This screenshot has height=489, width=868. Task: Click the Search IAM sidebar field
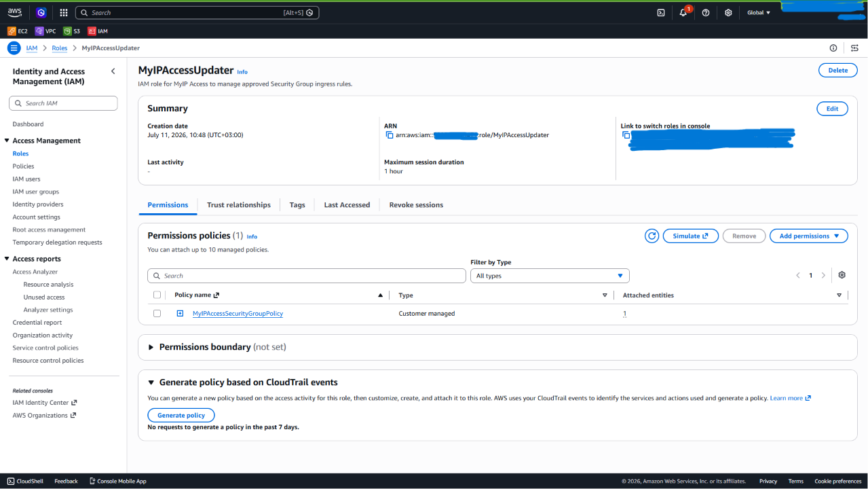coord(63,103)
